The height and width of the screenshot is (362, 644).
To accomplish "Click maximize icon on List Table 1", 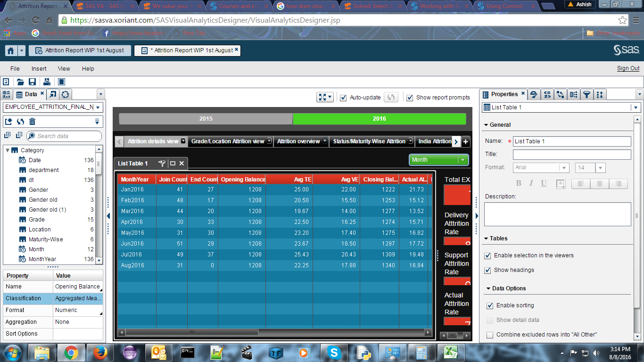I will tap(173, 164).
